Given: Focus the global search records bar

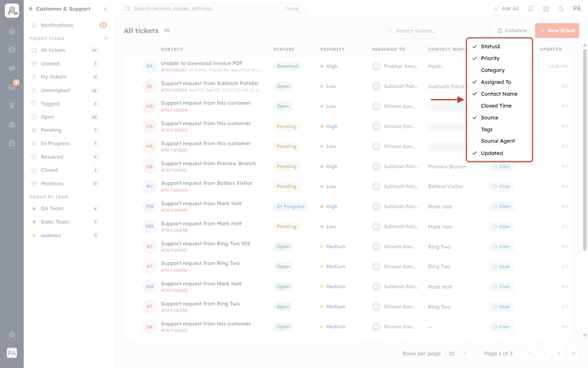Looking at the screenshot, I should tap(213, 9).
